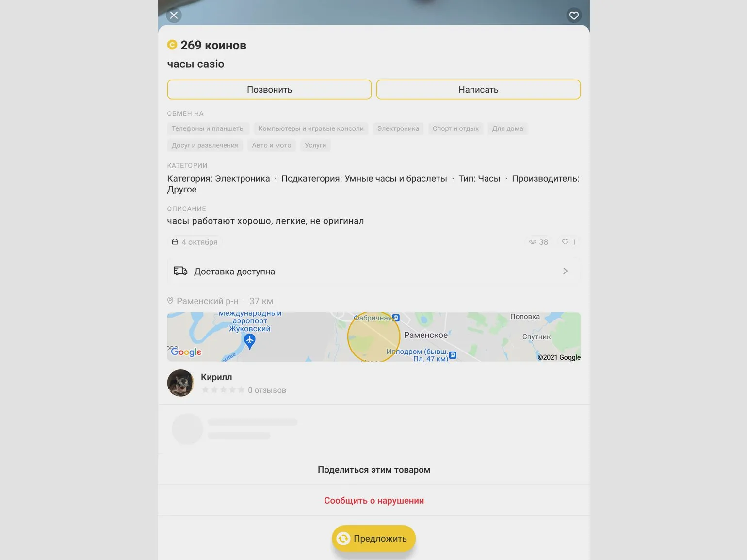Add the listing to favorites with the heart icon
Viewport: 747px width, 560px height.
click(574, 16)
